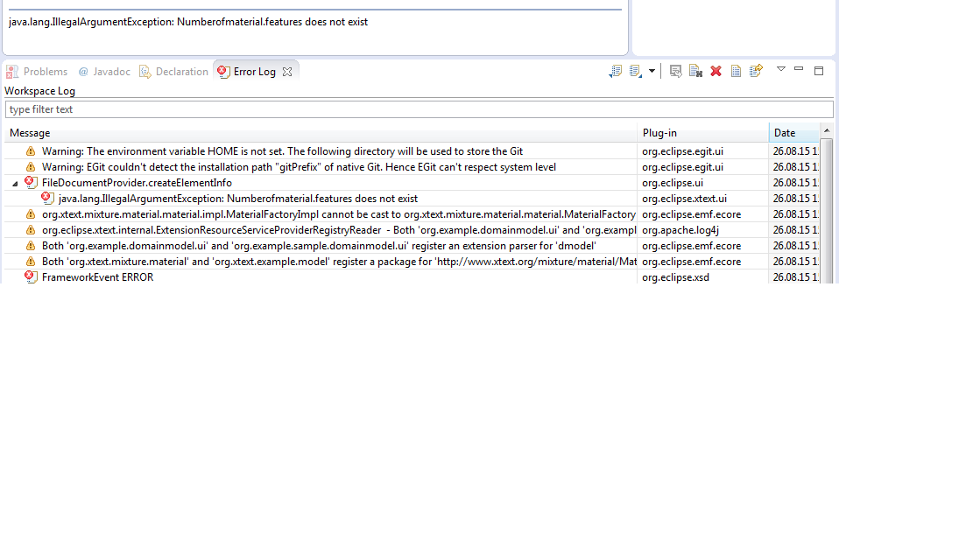Click the error icon beside the IllegalArgumentException child entry
Viewport: 980px width, 546px height.
(x=47, y=198)
